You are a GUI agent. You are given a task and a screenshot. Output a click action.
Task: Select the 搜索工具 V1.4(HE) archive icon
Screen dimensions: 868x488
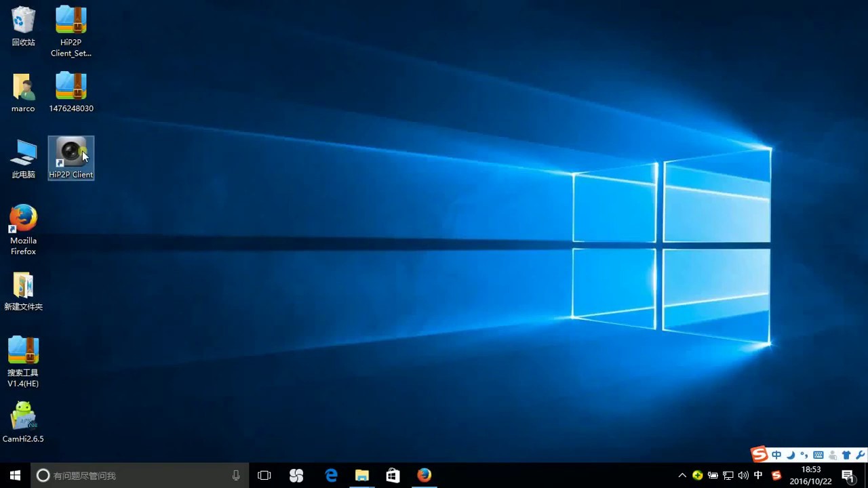(23, 362)
